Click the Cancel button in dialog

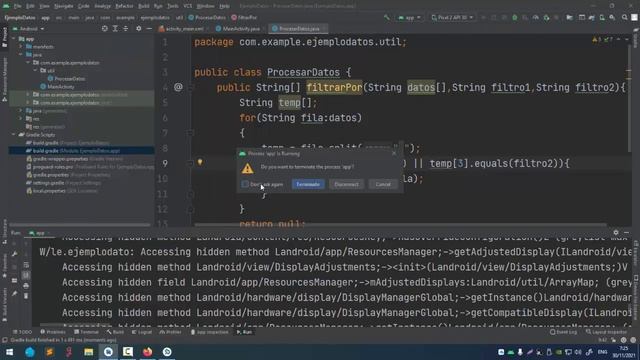click(x=383, y=184)
